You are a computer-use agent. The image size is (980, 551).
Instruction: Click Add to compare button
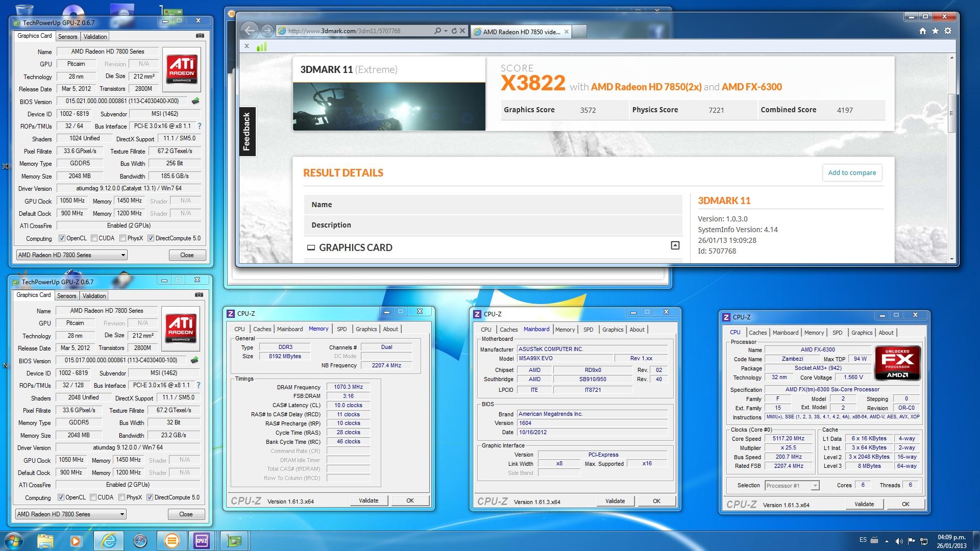pos(852,172)
